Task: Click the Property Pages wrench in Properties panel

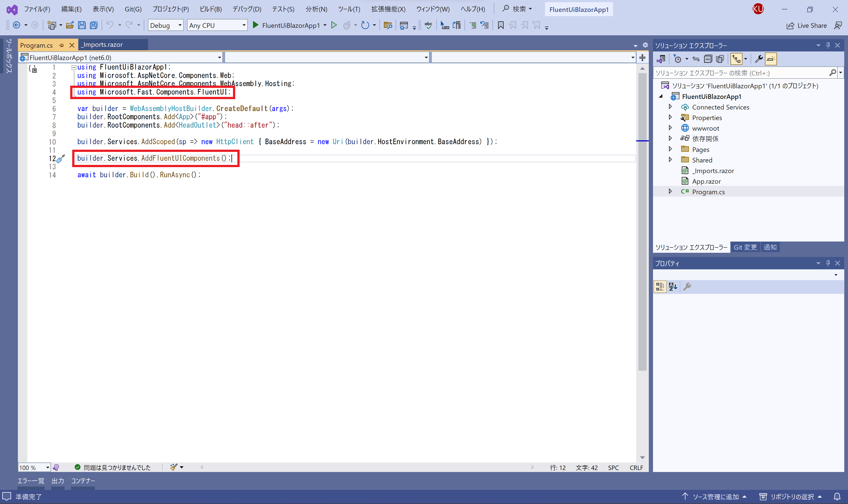Action: tap(687, 287)
